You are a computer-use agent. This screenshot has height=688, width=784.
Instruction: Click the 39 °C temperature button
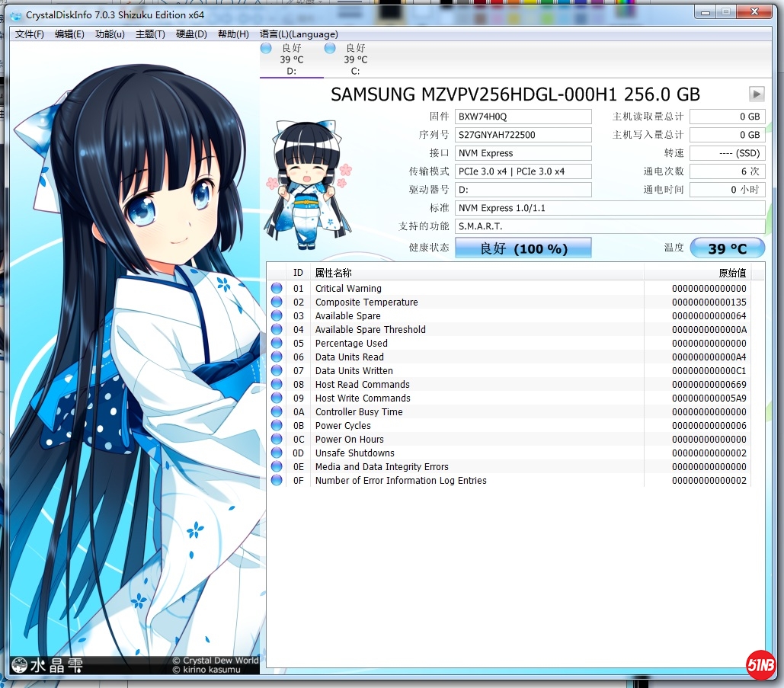[727, 248]
